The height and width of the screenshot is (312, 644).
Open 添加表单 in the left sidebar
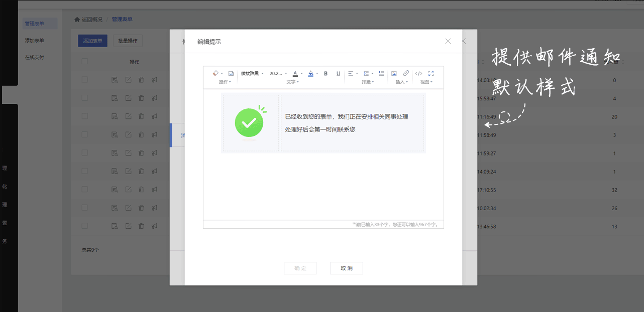click(35, 41)
